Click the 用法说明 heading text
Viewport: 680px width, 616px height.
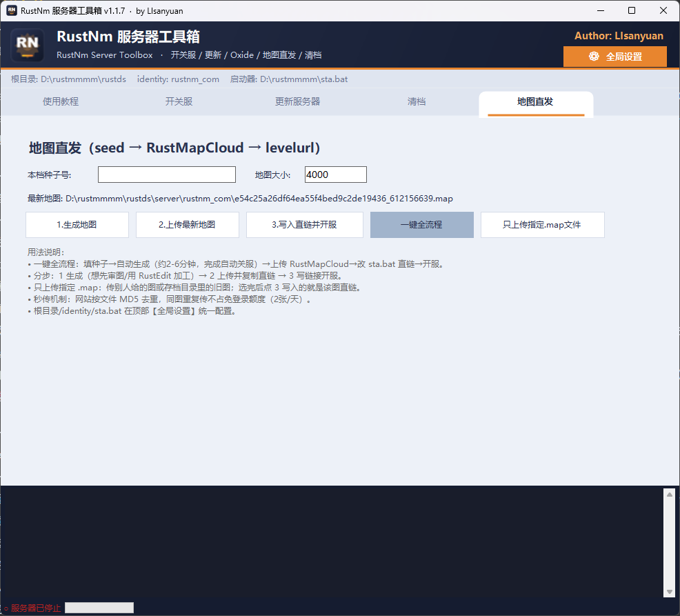(x=46, y=252)
